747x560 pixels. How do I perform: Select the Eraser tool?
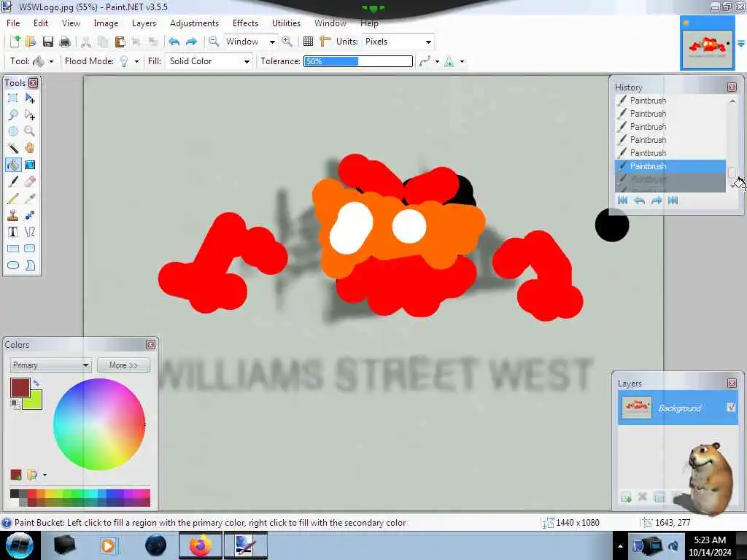29,182
